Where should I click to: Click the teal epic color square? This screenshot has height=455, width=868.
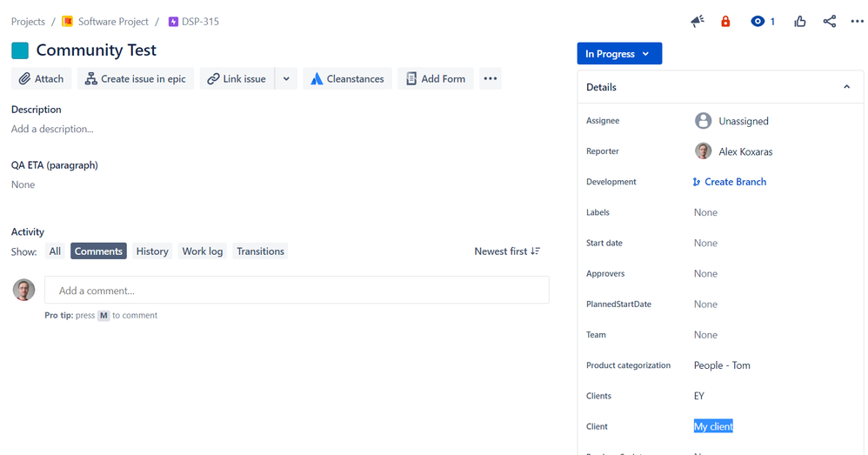tap(20, 50)
